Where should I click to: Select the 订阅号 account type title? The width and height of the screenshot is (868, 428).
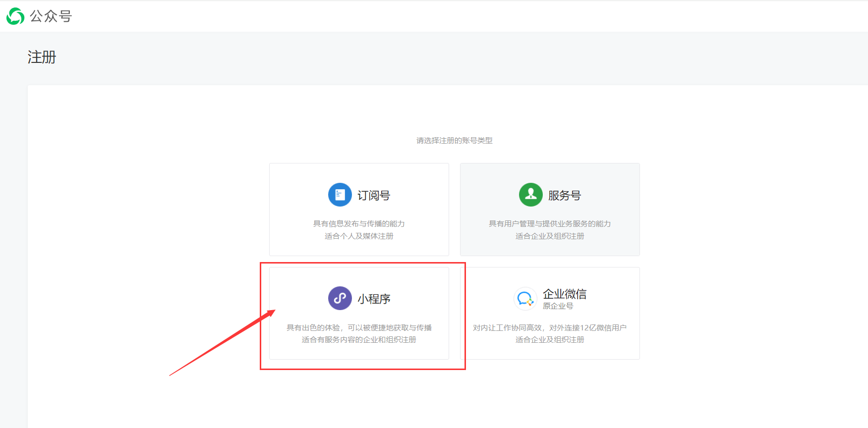tap(374, 195)
